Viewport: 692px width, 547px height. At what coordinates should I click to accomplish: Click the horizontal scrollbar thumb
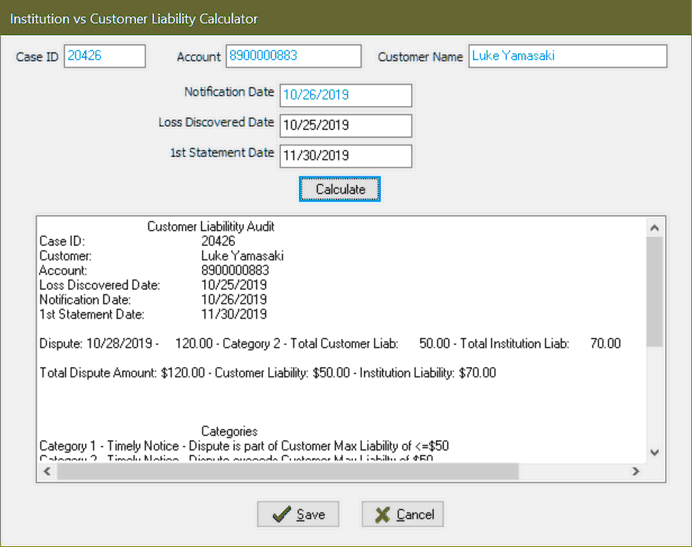point(288,471)
